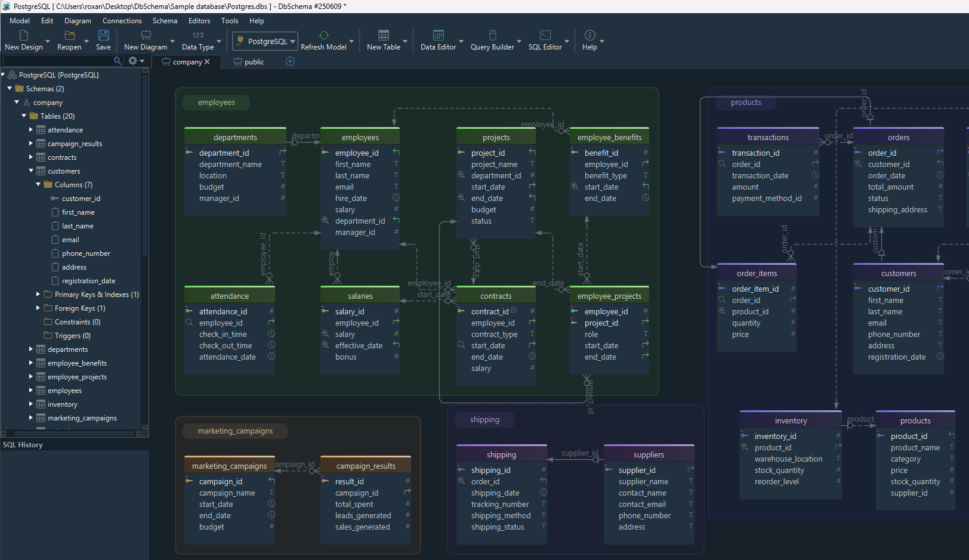Open the Diagram menu

tap(78, 21)
